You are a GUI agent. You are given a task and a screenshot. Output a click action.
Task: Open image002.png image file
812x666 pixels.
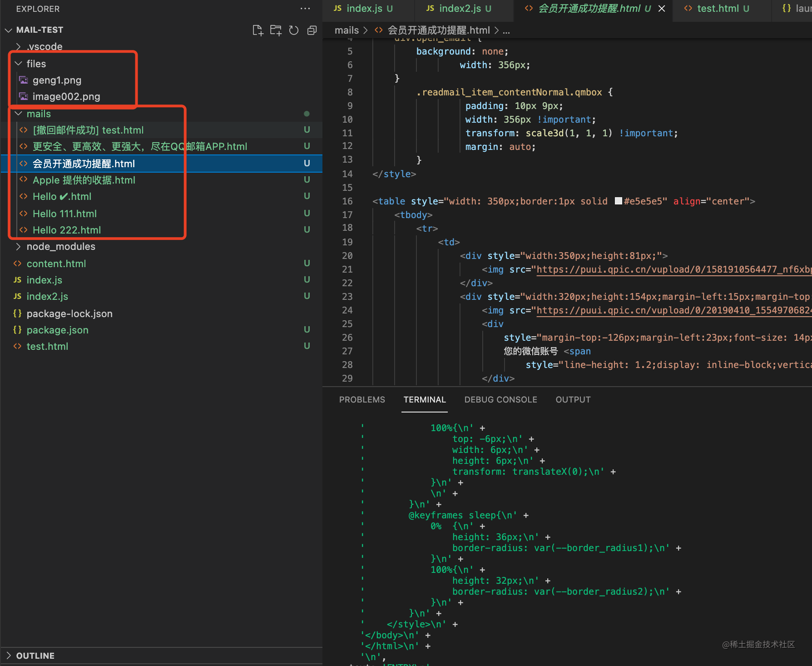point(66,97)
